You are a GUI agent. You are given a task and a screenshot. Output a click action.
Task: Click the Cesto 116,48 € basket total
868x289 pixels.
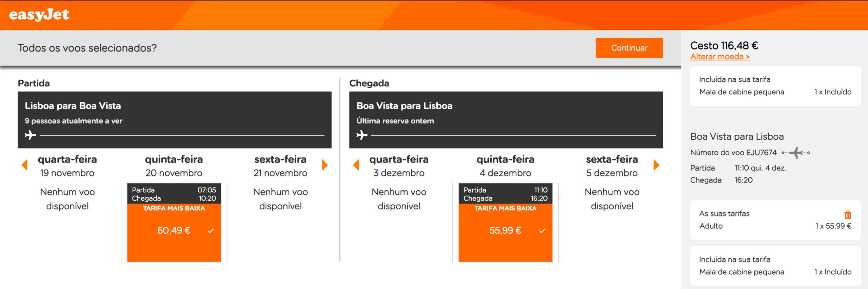point(724,45)
